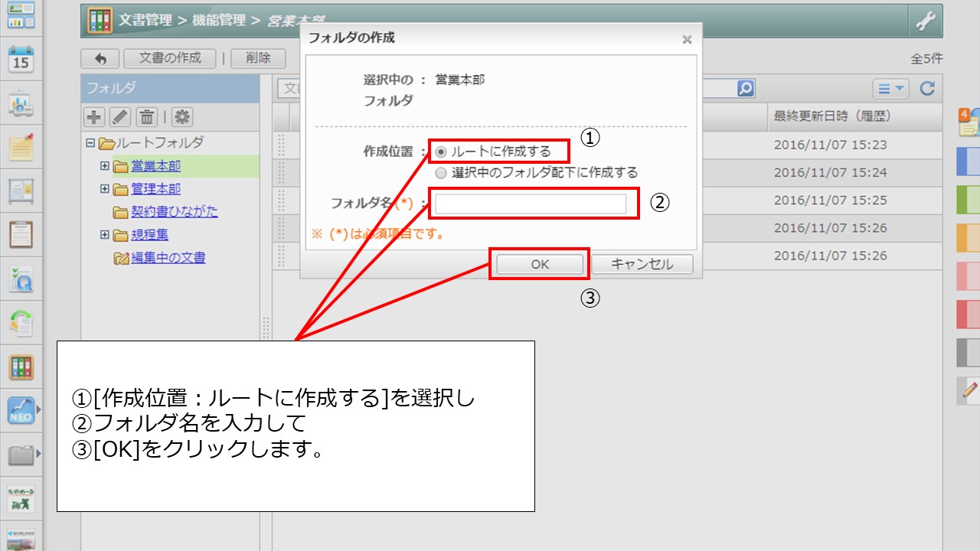
Task: Open the notepad with red pin icon
Action: click(x=21, y=146)
